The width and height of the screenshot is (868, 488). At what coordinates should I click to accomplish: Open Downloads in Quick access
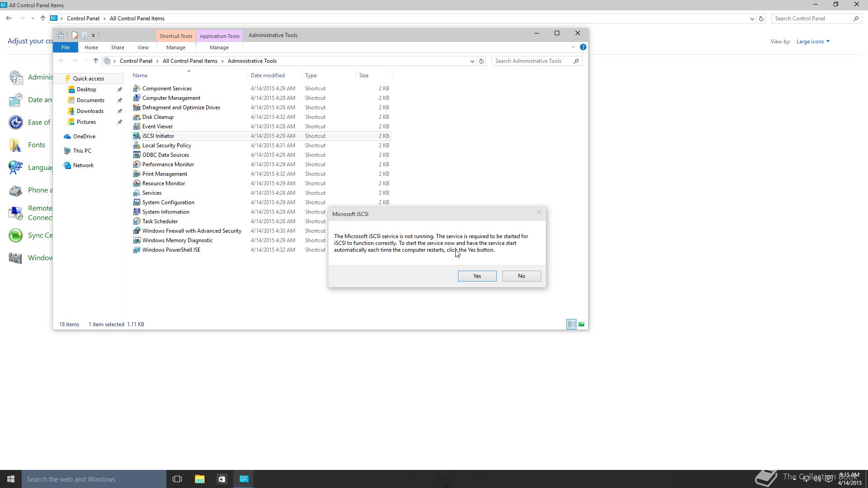[x=90, y=111]
